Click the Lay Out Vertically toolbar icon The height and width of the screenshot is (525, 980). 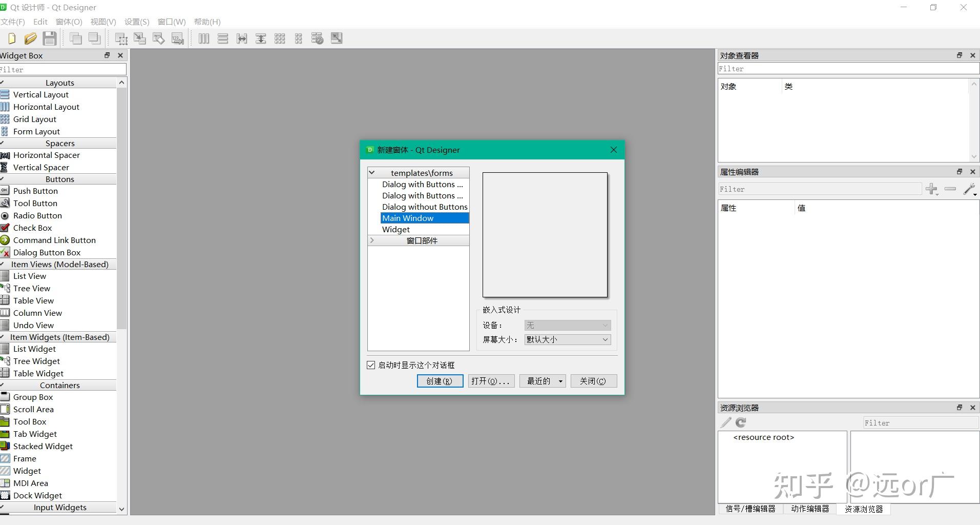pyautogui.click(x=222, y=38)
